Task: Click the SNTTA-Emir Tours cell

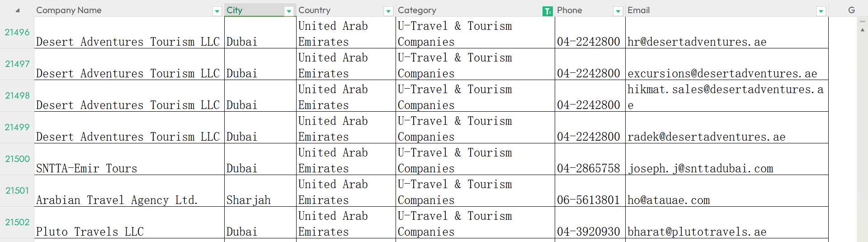Action: point(129,159)
